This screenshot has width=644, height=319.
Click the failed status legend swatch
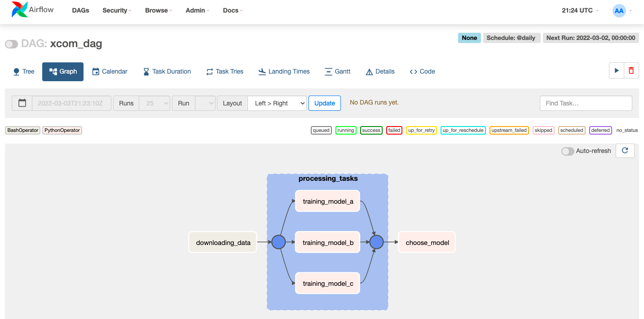(394, 130)
